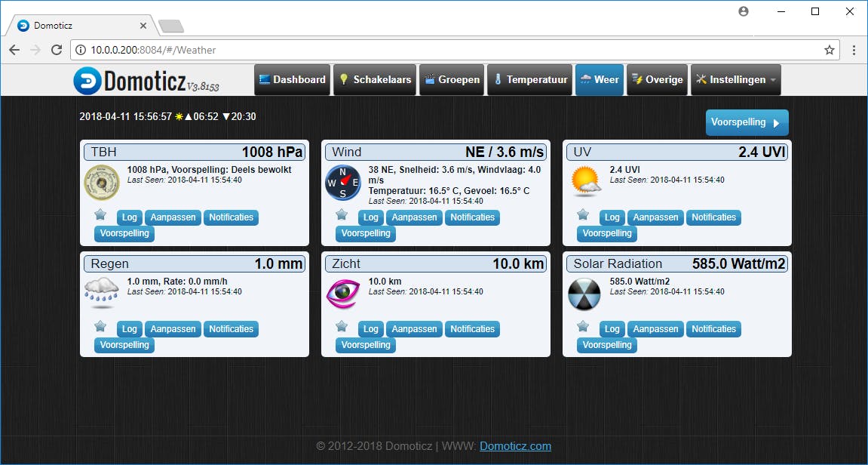This screenshot has height=465, width=868.
Task: Click the UV sun and cloud icon
Action: [x=586, y=183]
